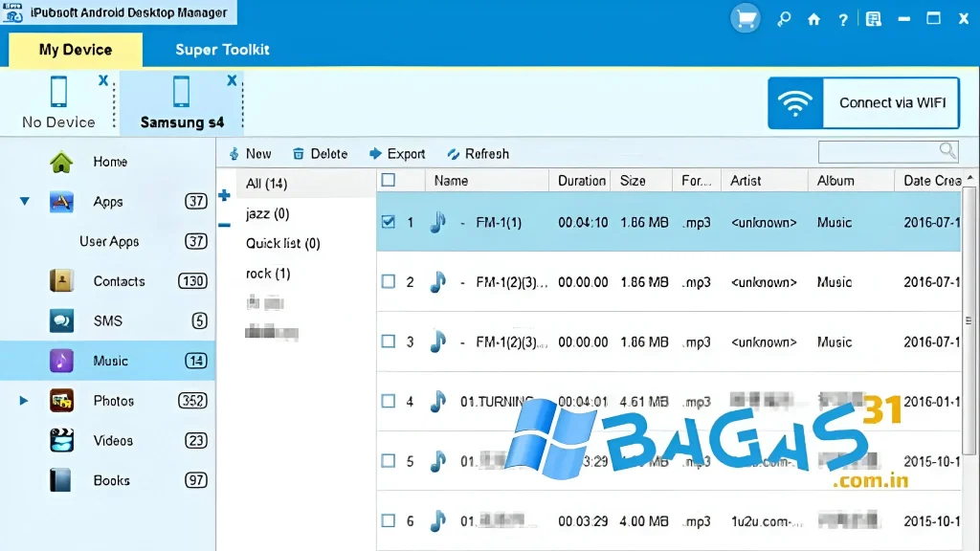Viewport: 980px width, 551px height.
Task: Sort by the Date Created column header
Action: (928, 181)
